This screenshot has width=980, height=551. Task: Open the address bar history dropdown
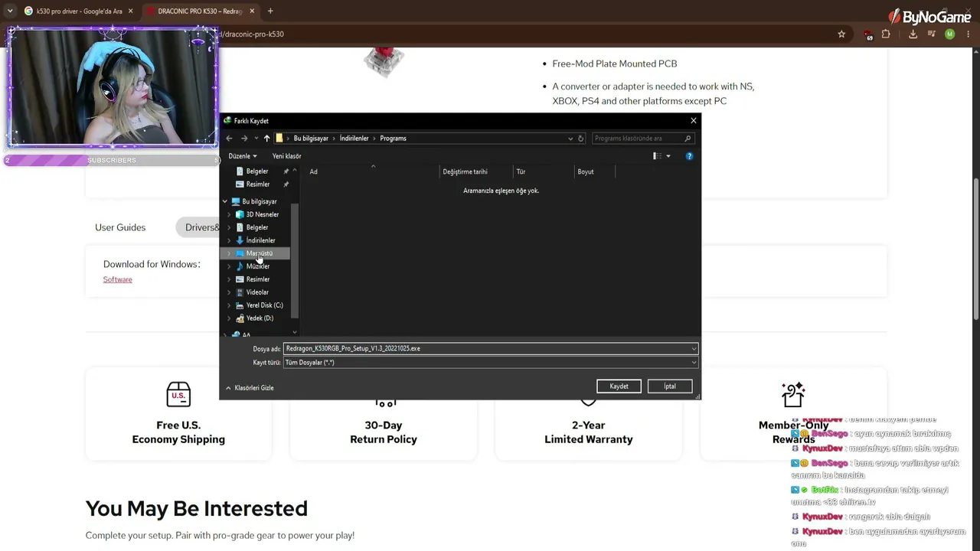(x=570, y=139)
